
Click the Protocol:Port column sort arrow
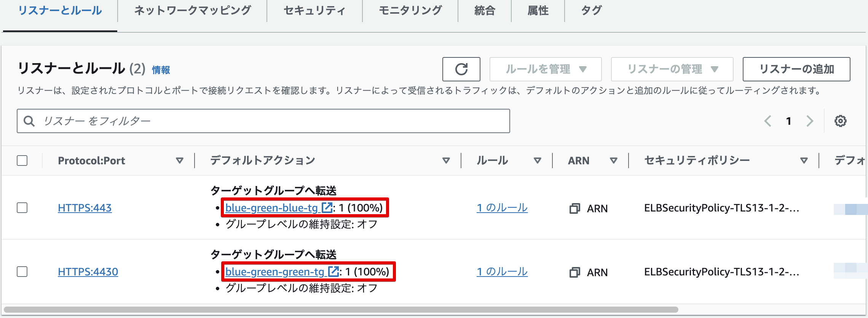[180, 161]
